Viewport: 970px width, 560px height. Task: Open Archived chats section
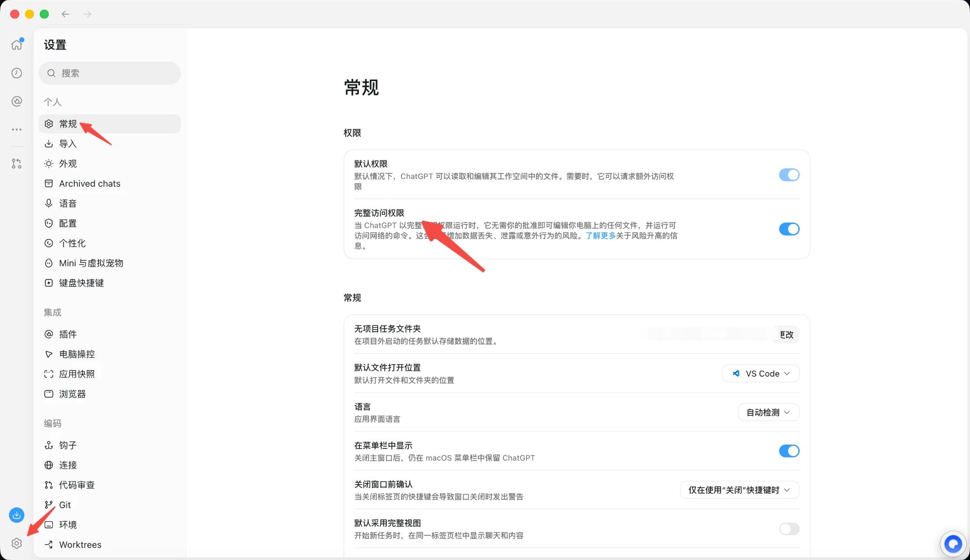110,184
